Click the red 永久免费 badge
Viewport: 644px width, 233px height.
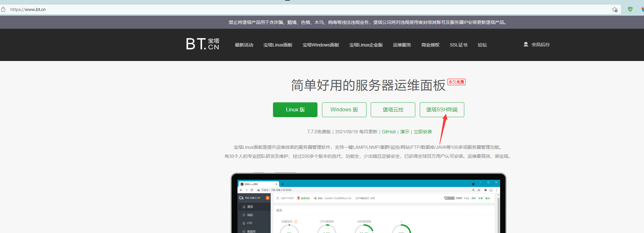(457, 82)
